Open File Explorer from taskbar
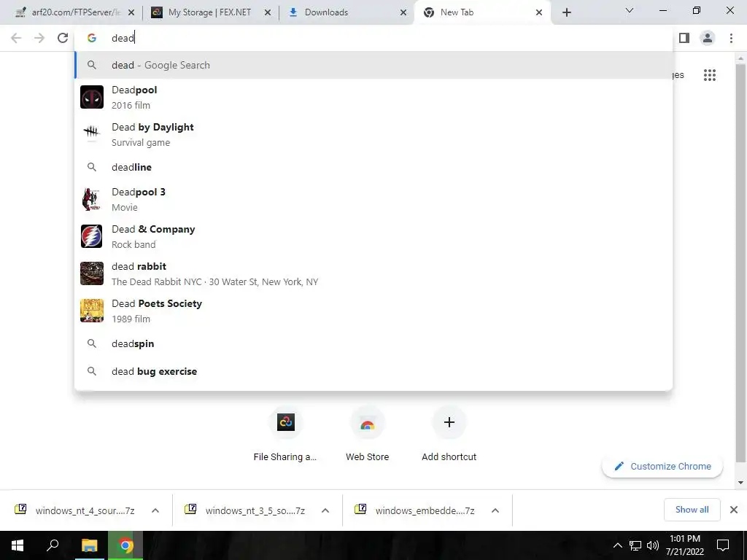This screenshot has height=560, width=747. 89,545
